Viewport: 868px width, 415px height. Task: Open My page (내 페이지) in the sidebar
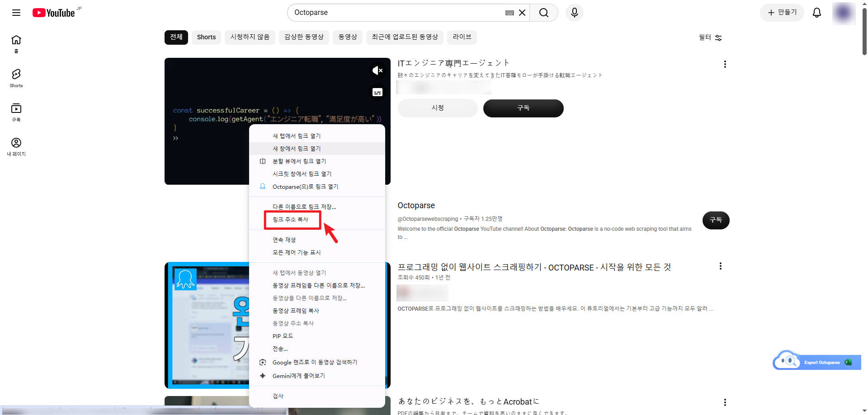(16, 147)
